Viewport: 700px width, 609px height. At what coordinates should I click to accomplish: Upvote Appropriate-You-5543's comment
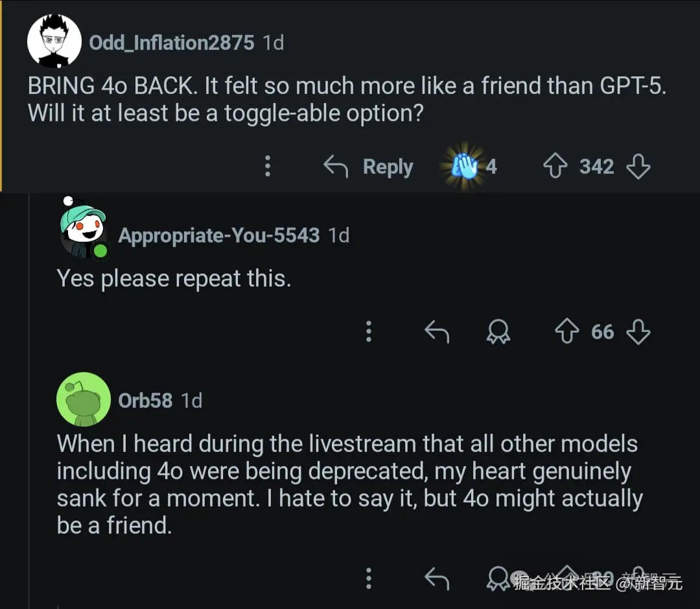pos(566,331)
